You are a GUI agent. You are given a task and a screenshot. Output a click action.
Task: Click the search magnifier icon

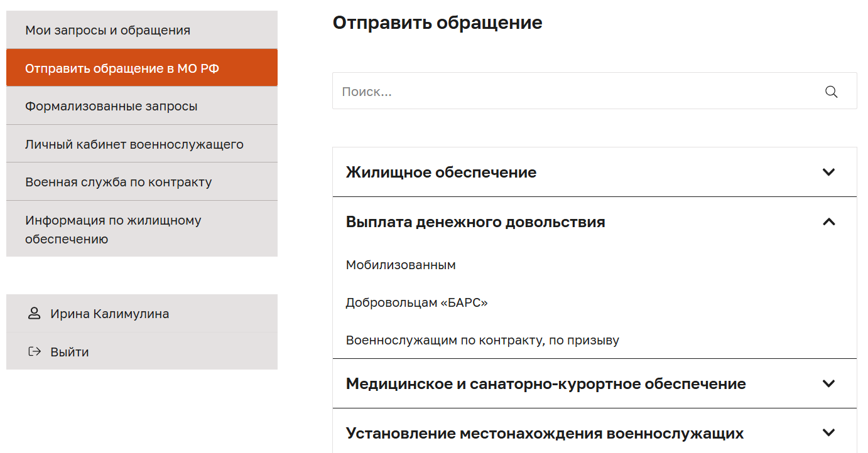[x=831, y=92]
